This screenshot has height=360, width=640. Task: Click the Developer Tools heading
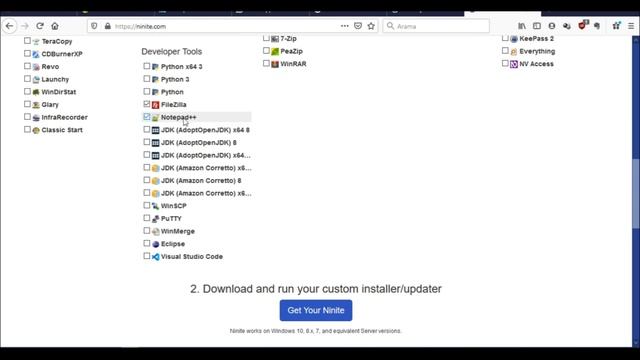[171, 51]
